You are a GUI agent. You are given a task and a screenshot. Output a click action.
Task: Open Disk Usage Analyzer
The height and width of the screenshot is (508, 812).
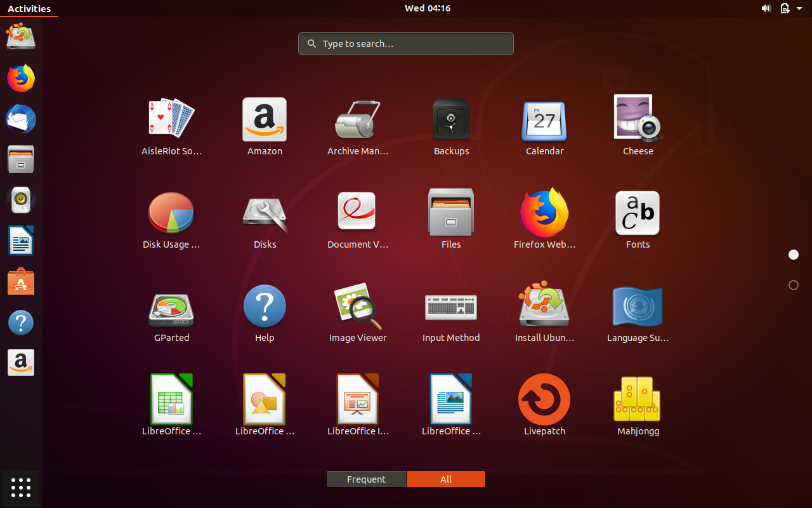coord(171,213)
